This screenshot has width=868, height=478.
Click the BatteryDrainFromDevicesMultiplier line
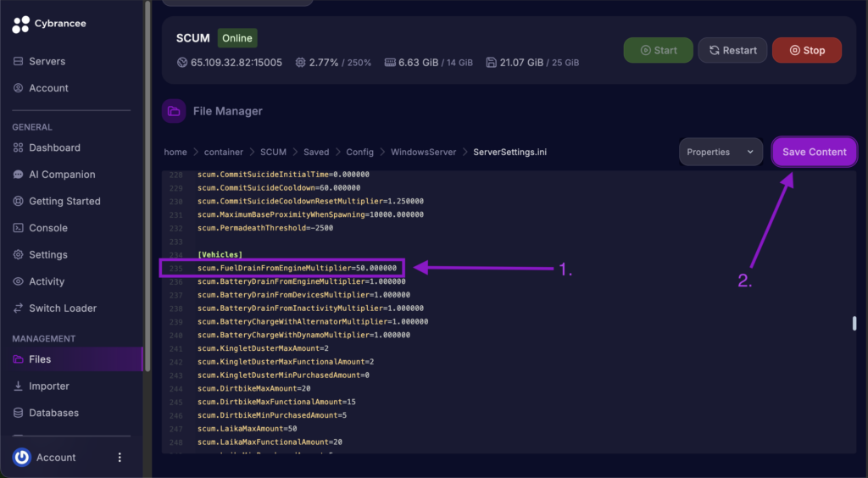point(304,295)
